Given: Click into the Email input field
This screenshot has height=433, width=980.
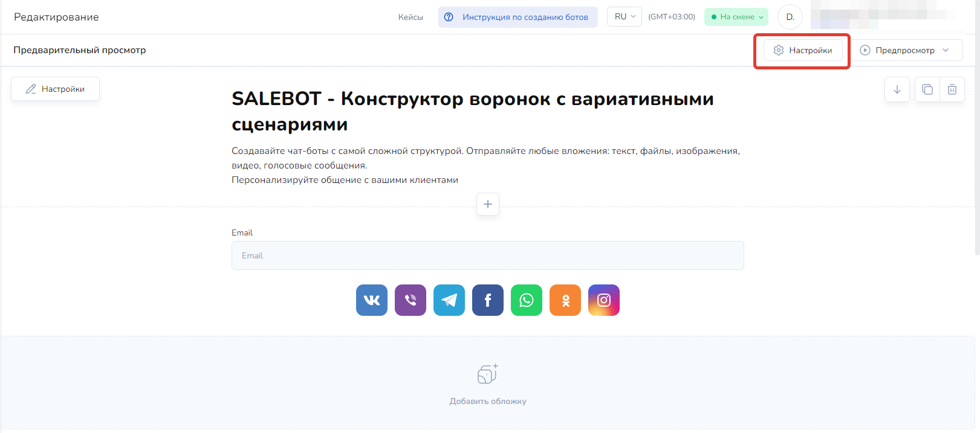Looking at the screenshot, I should click(x=487, y=255).
